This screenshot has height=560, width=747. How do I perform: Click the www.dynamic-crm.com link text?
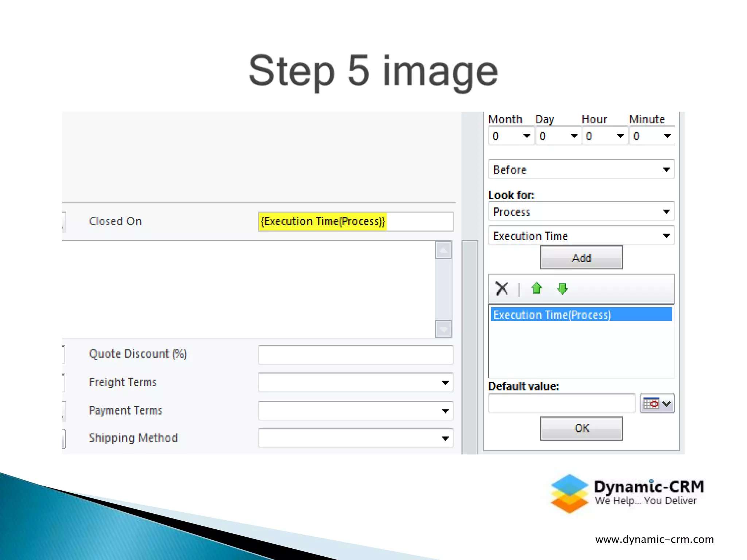tap(654, 539)
